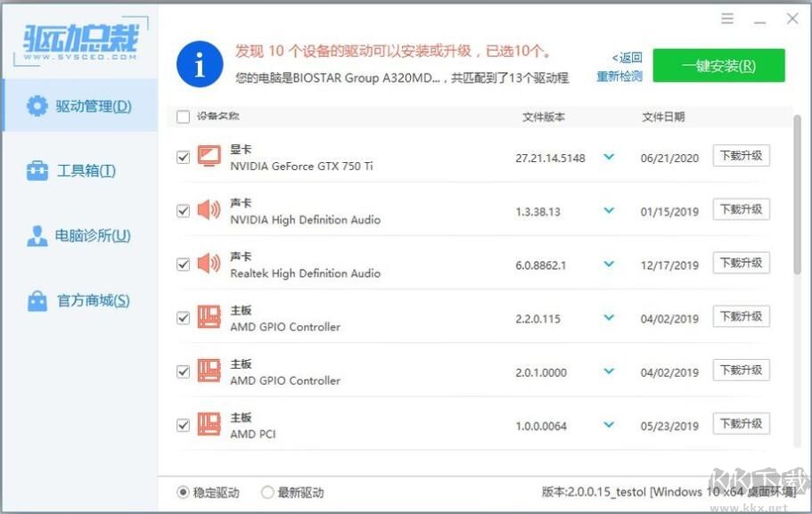Click the green 一键安装(R) button
This screenshot has height=514, width=812.
point(718,65)
